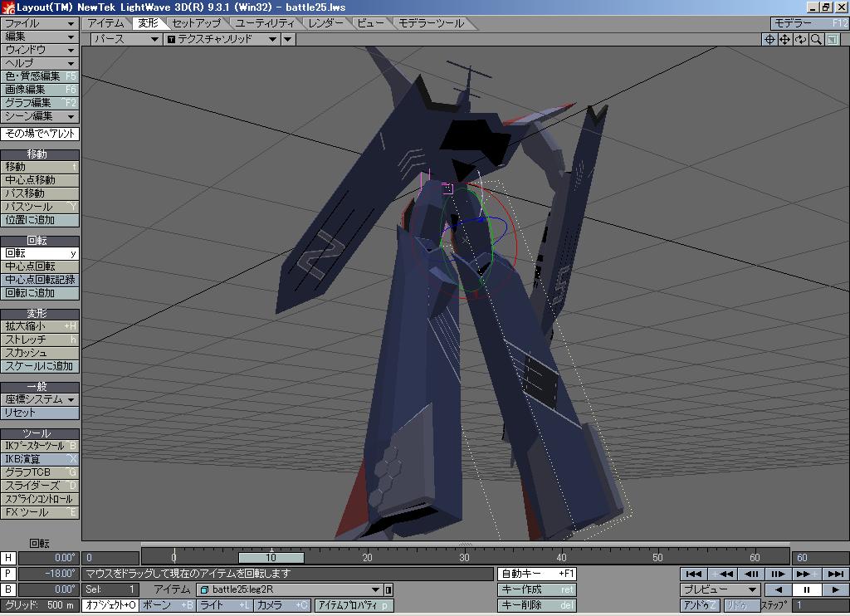Pause playback
This screenshot has width=850, height=616.
pos(806,589)
